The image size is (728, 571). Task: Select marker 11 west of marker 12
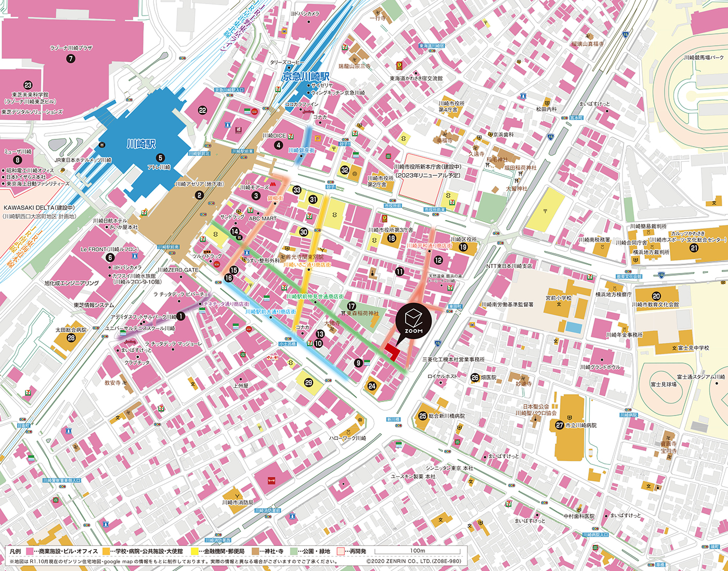coord(399,271)
